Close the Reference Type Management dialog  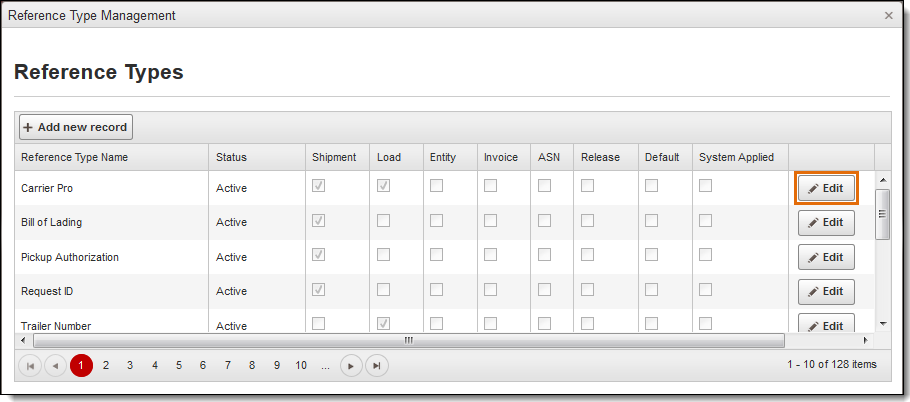(889, 16)
